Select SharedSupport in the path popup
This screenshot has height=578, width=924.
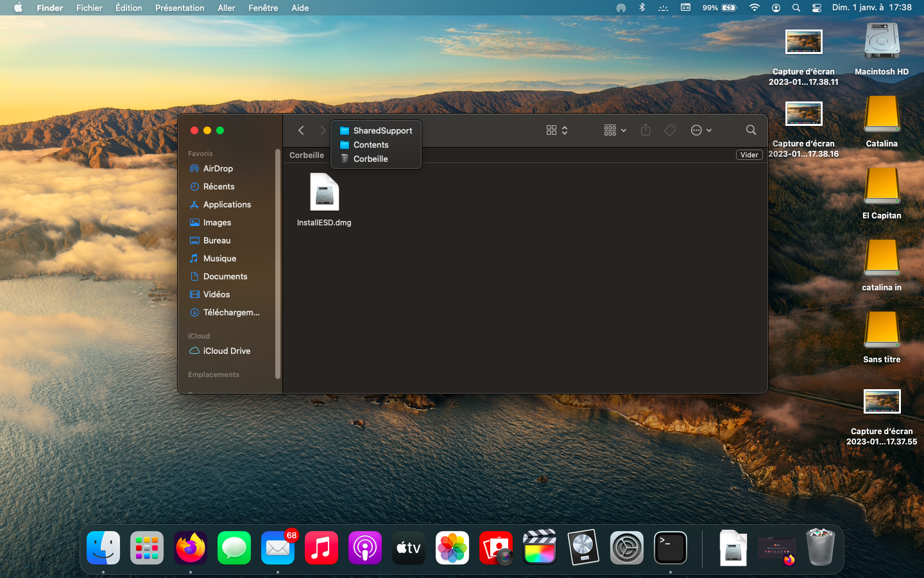coord(382,130)
